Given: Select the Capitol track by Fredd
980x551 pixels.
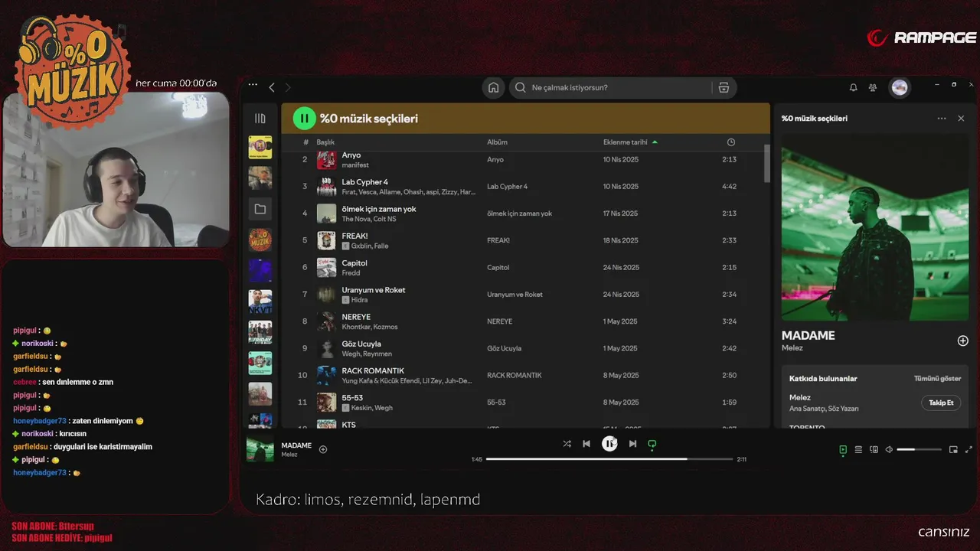Looking at the screenshot, I should click(524, 267).
